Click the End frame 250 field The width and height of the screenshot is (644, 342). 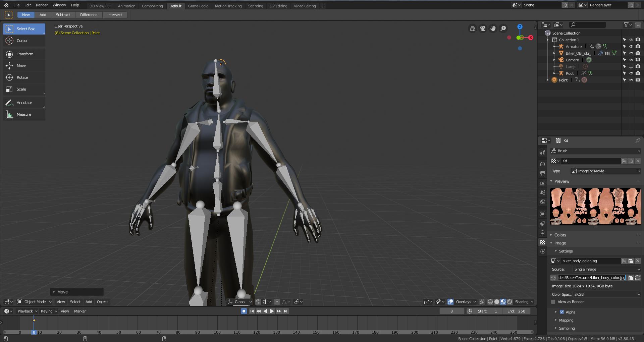(x=517, y=311)
